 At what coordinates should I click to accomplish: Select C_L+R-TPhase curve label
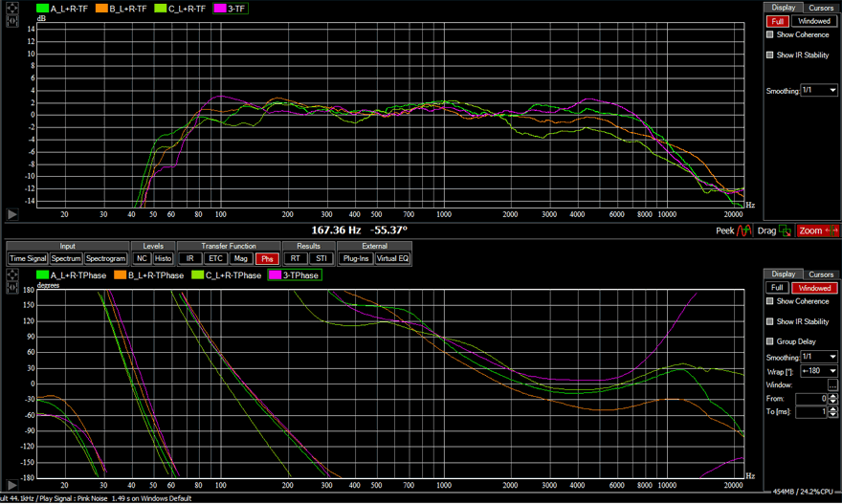[233, 275]
